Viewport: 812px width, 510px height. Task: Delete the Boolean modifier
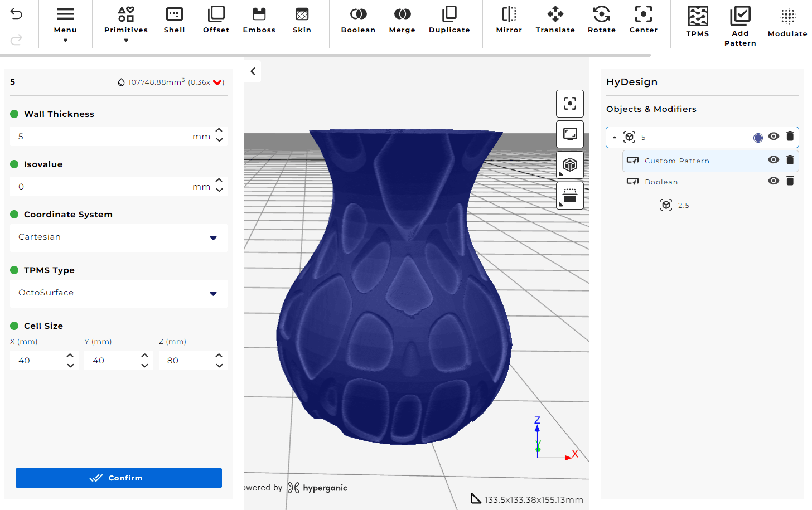790,181
